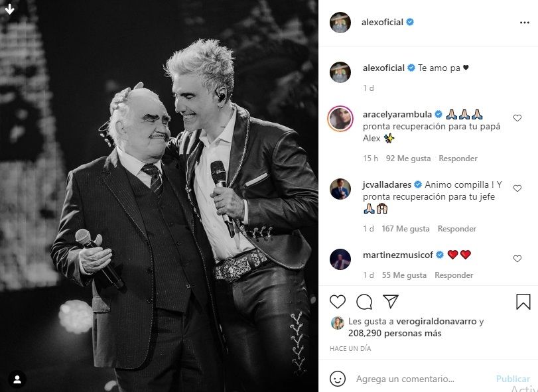Click the white down arrow on the photo
538x392 pixels.
pos(9,9)
